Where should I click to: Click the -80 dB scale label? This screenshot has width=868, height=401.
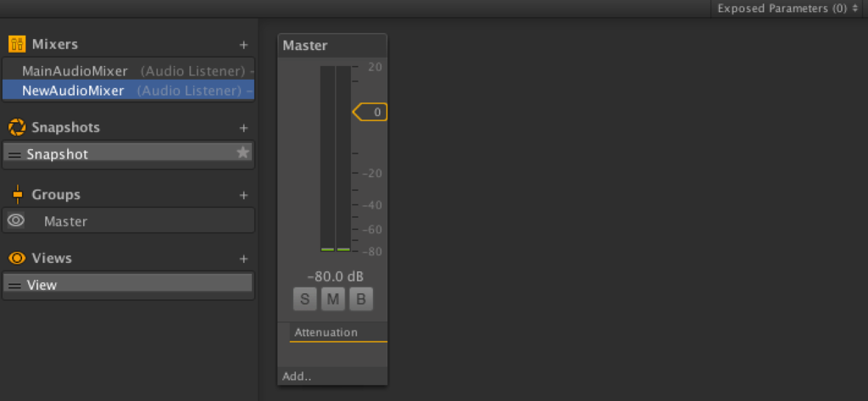(372, 252)
